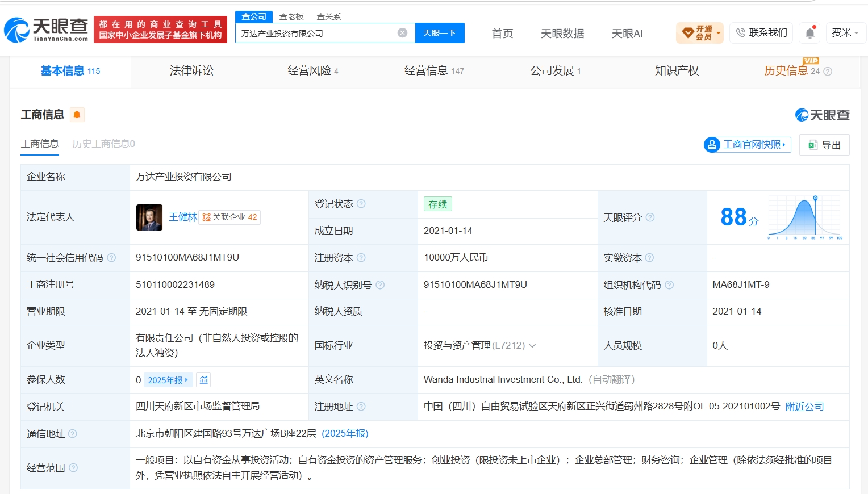
Task: Click the 天眼评分 distribution chart
Action: [805, 217]
